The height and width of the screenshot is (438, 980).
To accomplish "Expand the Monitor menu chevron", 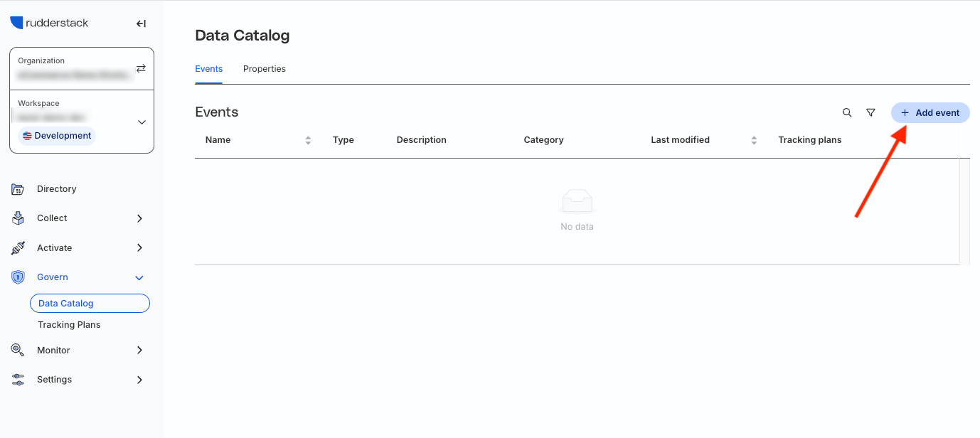I will click(x=139, y=350).
